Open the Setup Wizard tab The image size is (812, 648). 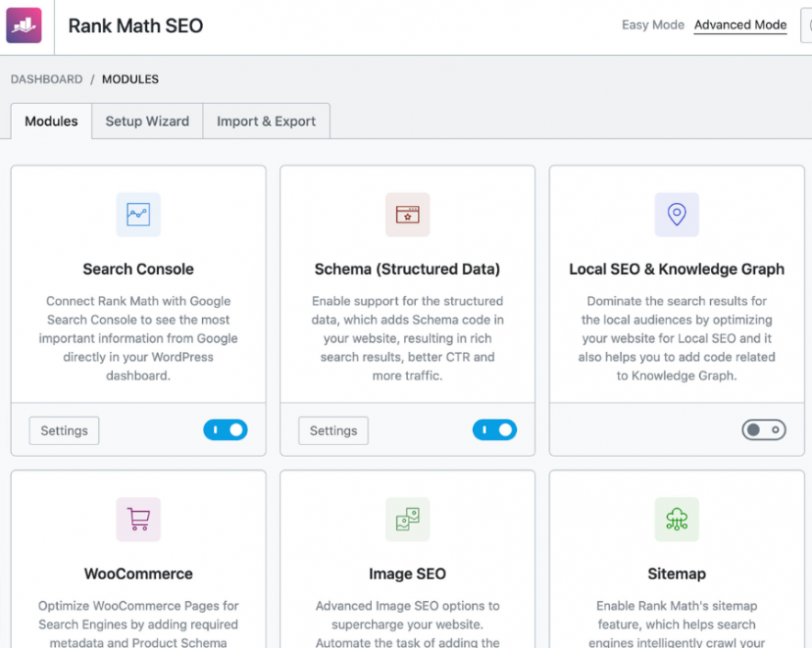(x=147, y=121)
